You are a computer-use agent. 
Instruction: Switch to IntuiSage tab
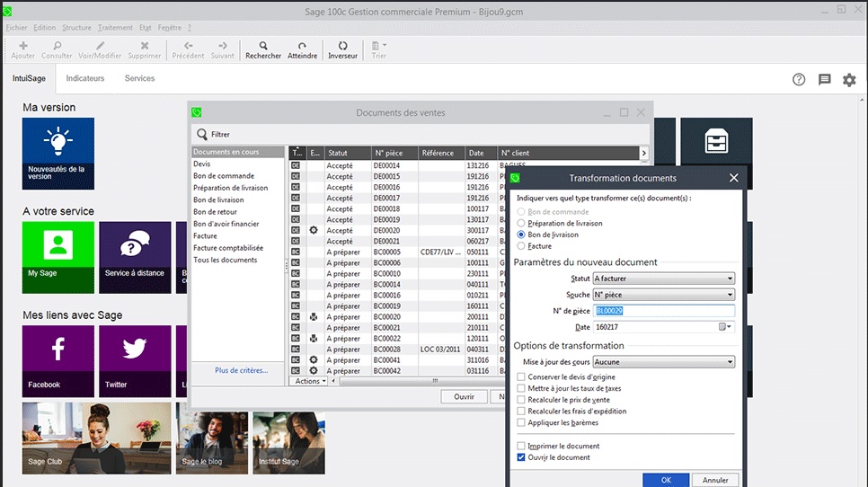(x=29, y=78)
